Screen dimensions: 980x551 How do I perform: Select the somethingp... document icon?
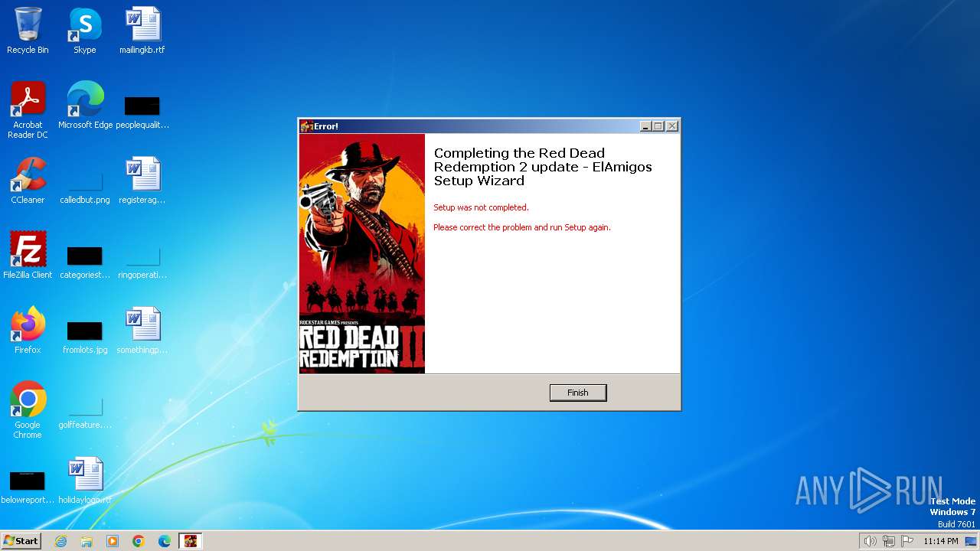click(142, 331)
